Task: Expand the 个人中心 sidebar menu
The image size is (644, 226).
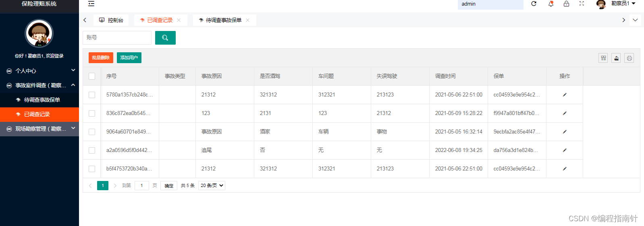Action: [39, 71]
